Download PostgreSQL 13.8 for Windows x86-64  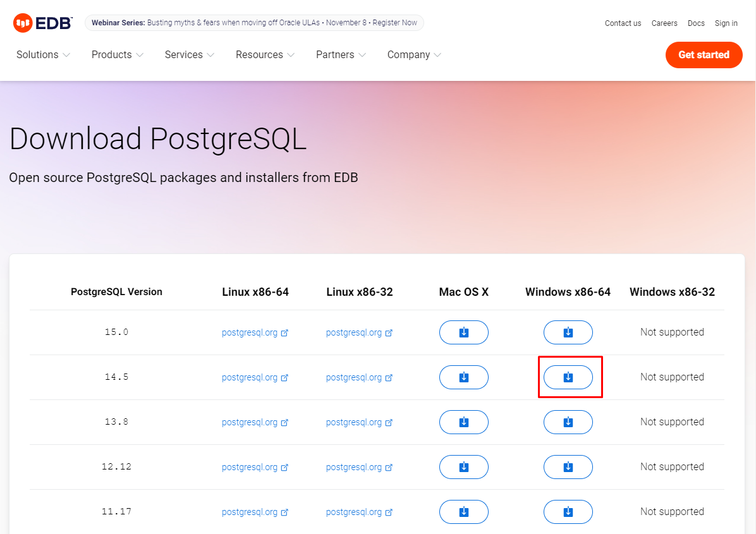(568, 422)
